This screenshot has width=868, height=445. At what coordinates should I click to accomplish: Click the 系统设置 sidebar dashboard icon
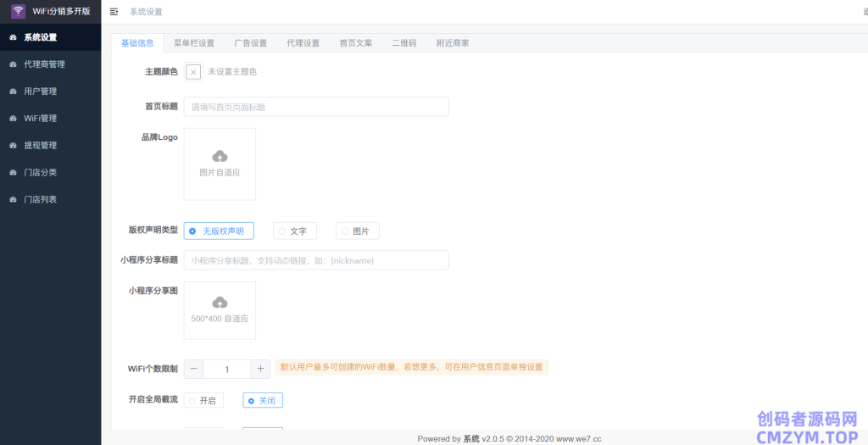point(13,37)
